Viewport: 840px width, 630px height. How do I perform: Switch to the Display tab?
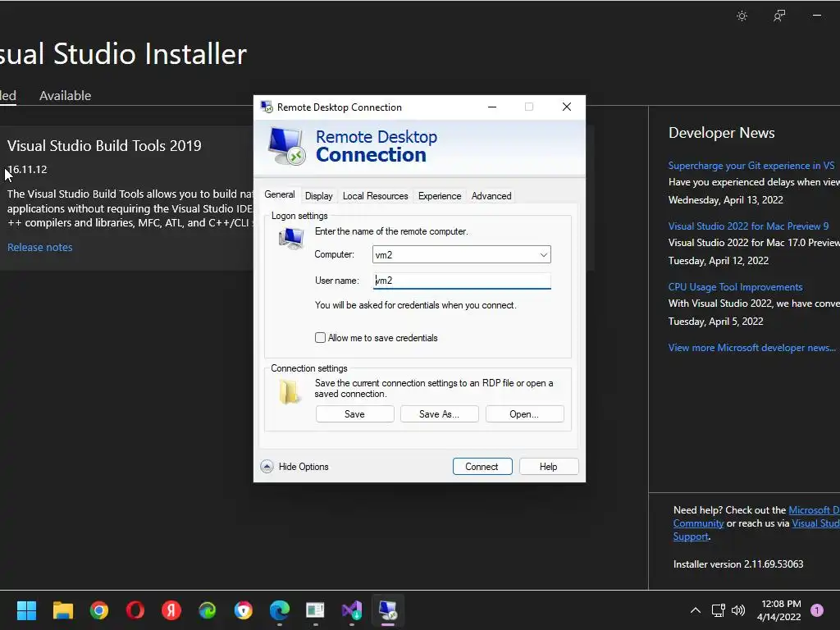pos(319,196)
